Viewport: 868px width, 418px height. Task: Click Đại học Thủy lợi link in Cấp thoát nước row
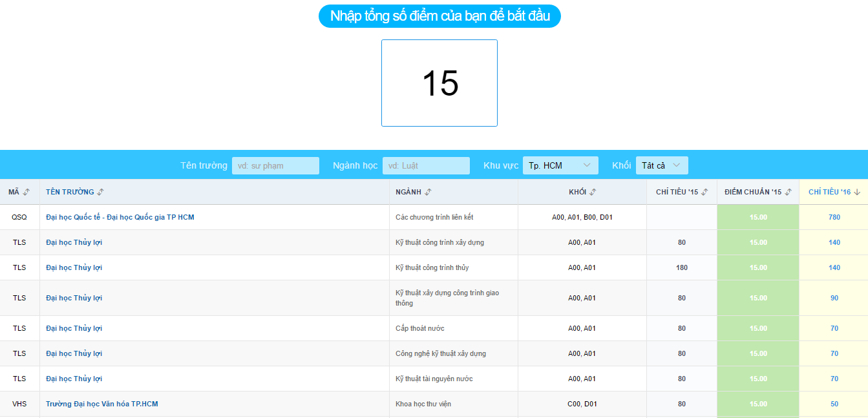[x=74, y=328]
